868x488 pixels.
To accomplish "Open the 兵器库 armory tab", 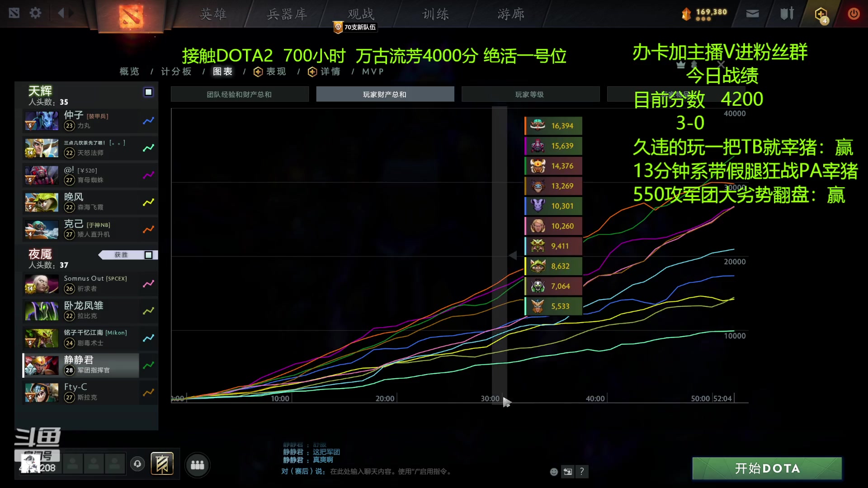I will click(x=287, y=14).
